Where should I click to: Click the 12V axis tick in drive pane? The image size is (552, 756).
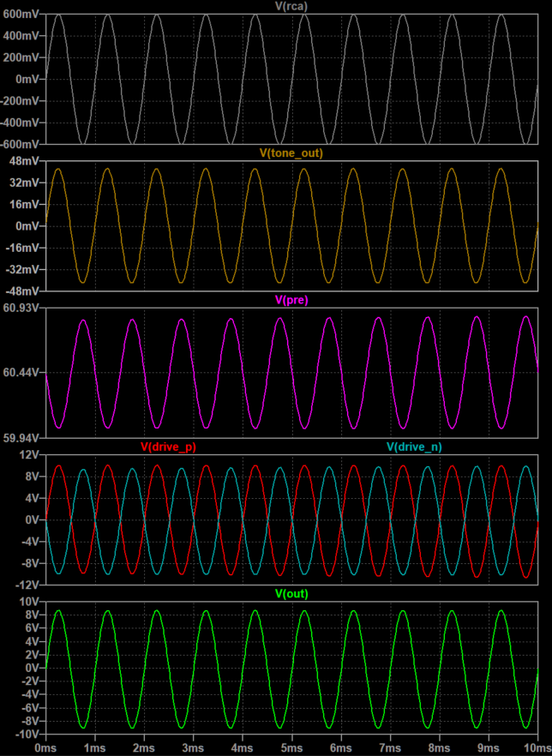pos(31,455)
